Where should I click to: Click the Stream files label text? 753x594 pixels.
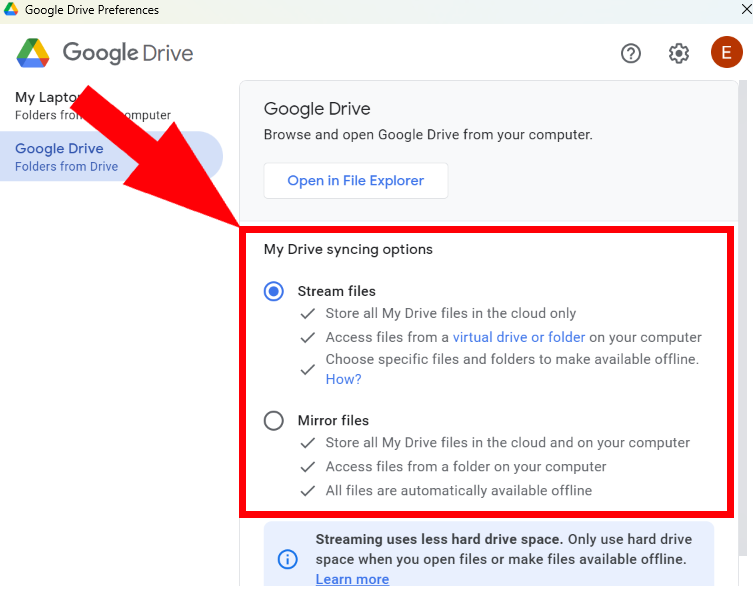336,291
